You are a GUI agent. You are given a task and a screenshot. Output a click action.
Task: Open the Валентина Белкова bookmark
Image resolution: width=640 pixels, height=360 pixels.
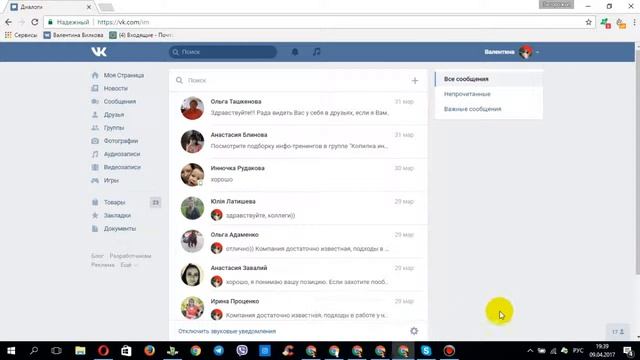click(73, 35)
